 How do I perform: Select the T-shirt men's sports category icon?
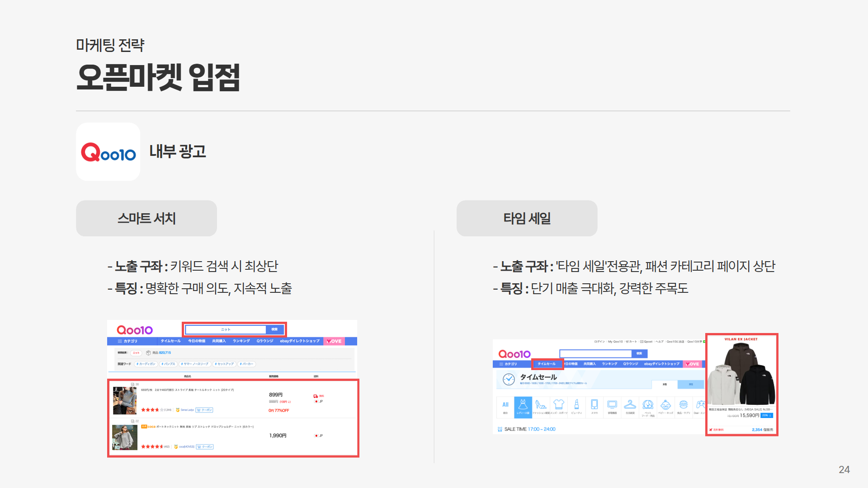tap(559, 405)
